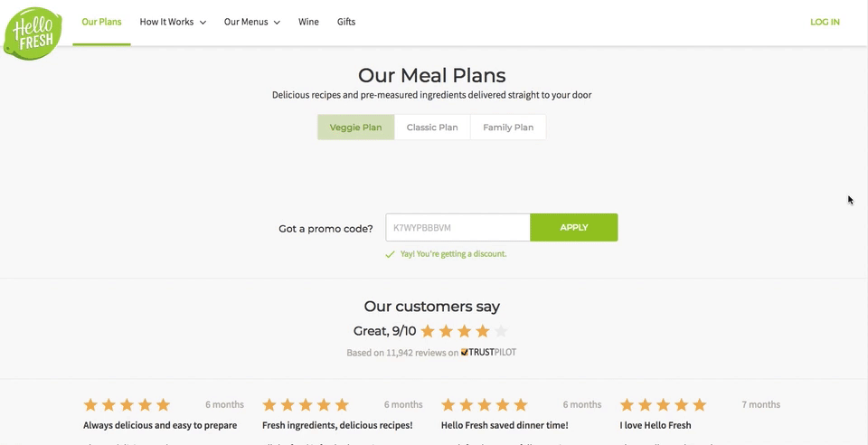Open the Our Plans nav tab
The image size is (868, 445).
tap(101, 22)
